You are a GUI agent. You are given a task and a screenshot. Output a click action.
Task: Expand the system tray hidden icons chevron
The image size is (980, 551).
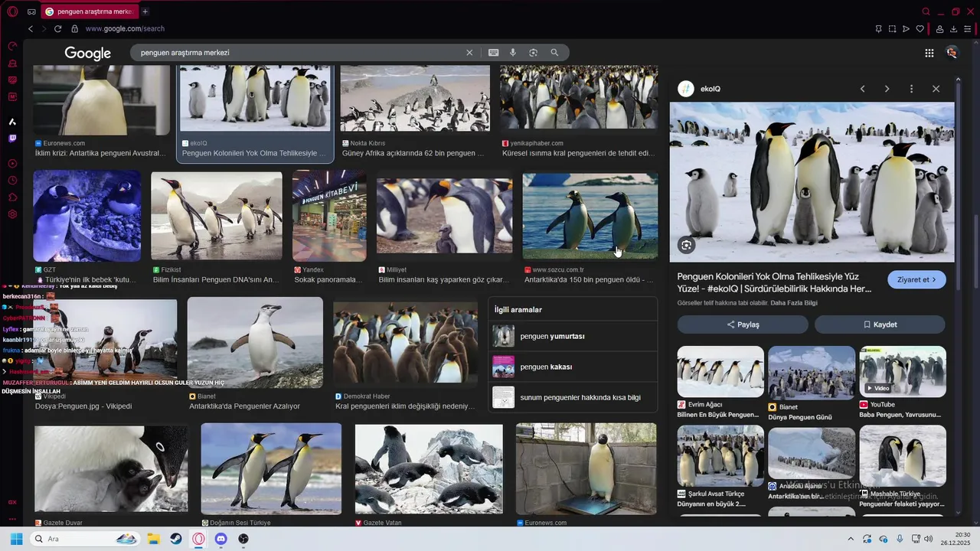coord(850,539)
